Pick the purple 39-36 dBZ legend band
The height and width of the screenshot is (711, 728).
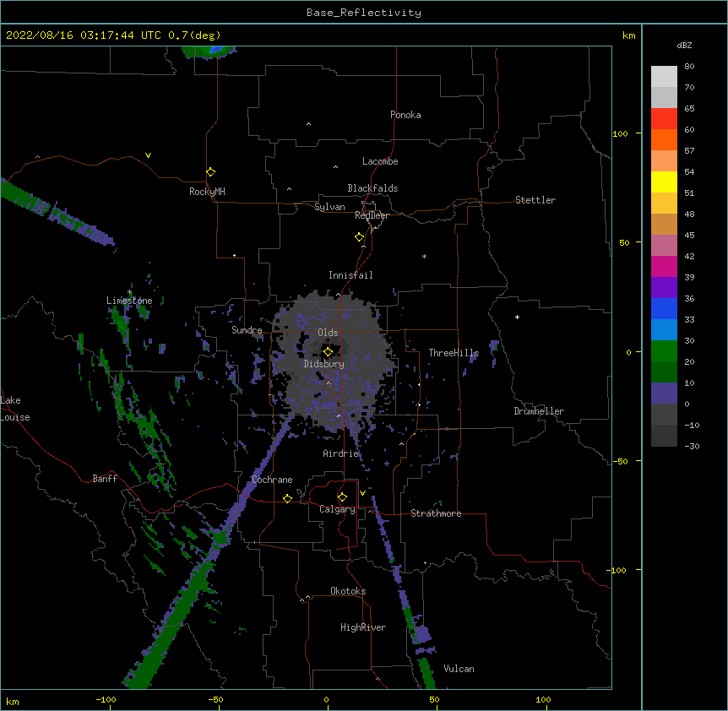coord(664,287)
